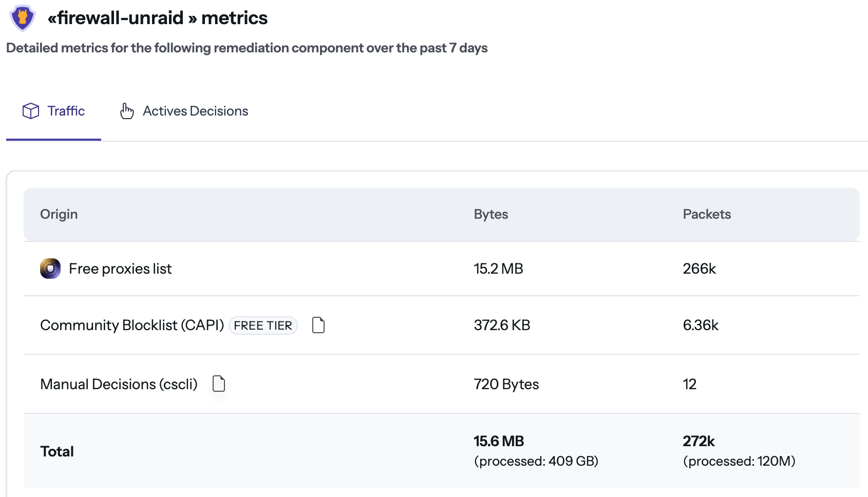Click the CrowdSec shield logo icon
868x497 pixels.
(x=23, y=18)
